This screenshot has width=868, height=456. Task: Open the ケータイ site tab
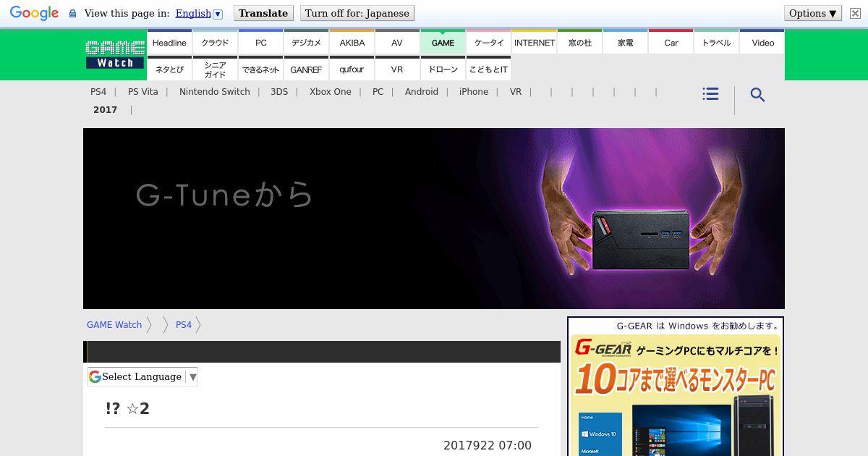point(488,43)
